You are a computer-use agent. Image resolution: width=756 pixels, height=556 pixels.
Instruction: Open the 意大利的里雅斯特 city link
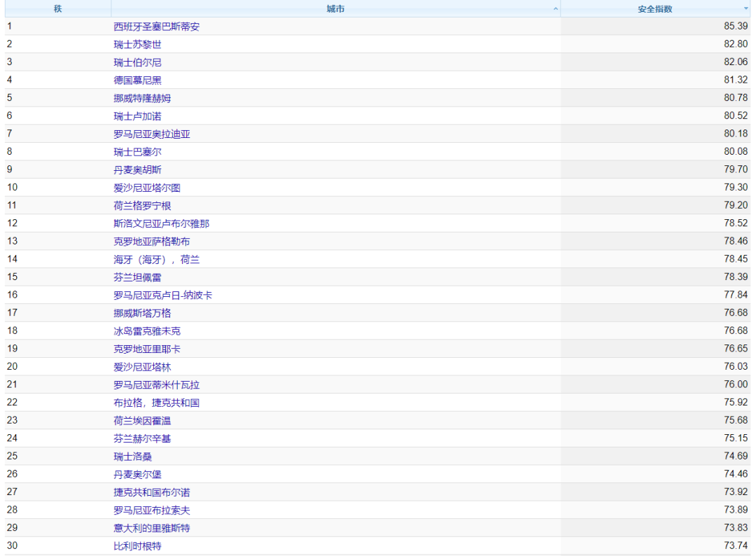pos(152,528)
